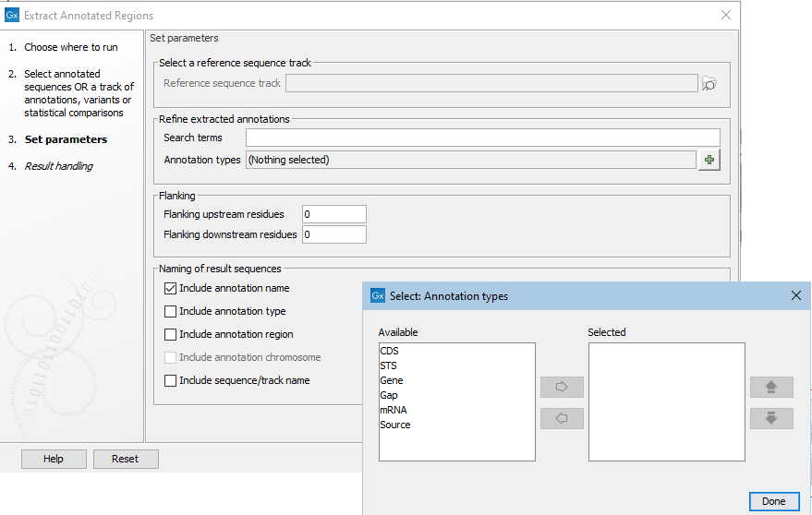Click the Flanking upstream residues field
This screenshot has height=515, width=812.
333,214
